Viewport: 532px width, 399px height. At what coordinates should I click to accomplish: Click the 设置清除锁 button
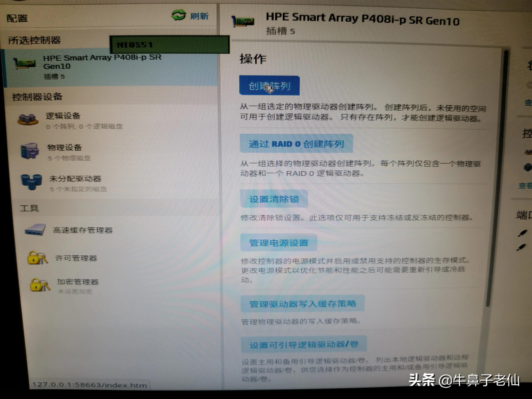pyautogui.click(x=274, y=199)
